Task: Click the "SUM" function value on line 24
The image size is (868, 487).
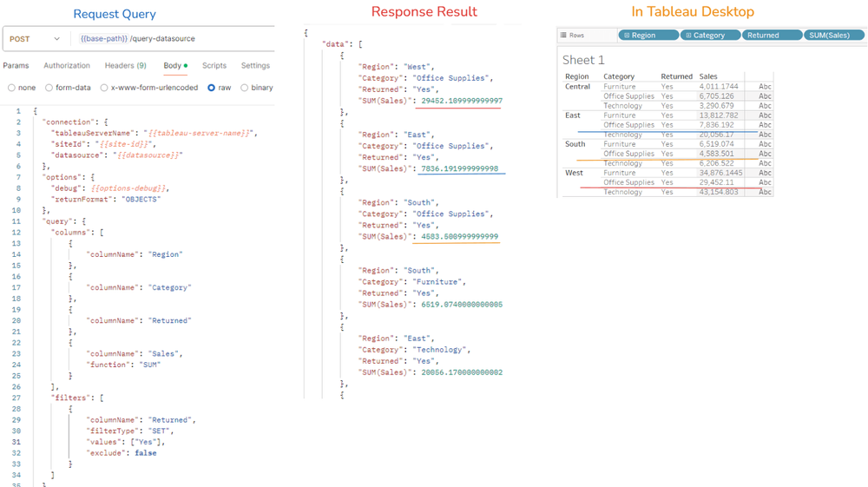Action: pos(148,365)
